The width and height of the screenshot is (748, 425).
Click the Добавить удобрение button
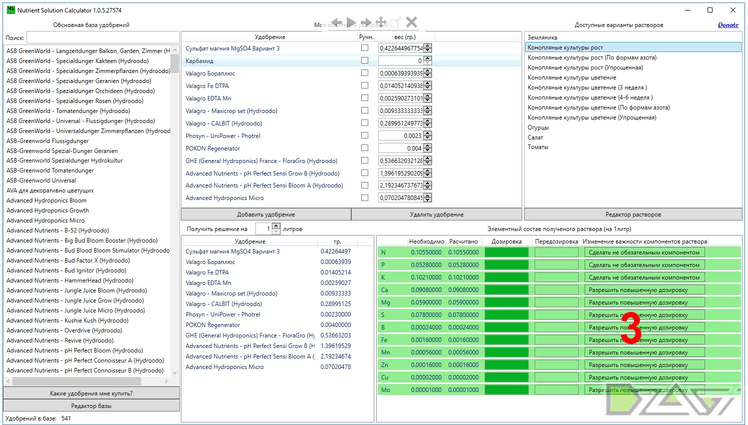tap(266, 214)
